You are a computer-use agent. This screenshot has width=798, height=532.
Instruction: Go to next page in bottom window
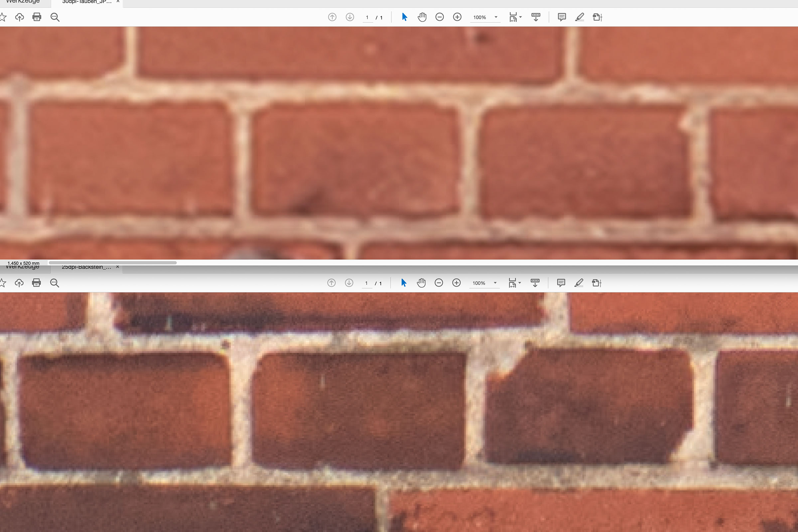[x=349, y=283]
